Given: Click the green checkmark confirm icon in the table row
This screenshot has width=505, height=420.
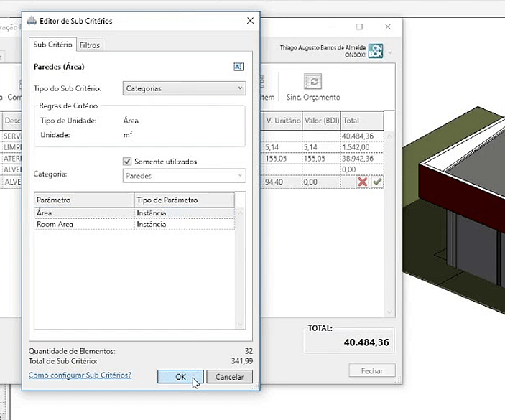Looking at the screenshot, I should pos(377,182).
